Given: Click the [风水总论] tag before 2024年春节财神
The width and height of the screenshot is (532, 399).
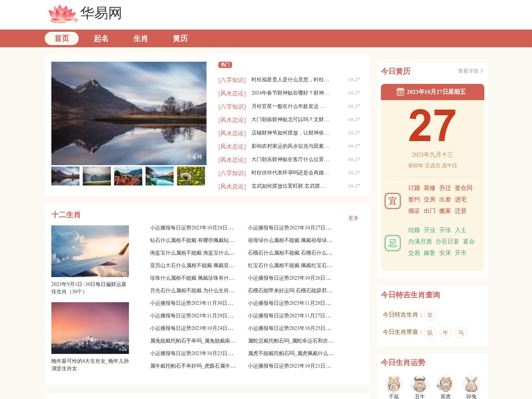Looking at the screenshot, I should pos(232,93).
